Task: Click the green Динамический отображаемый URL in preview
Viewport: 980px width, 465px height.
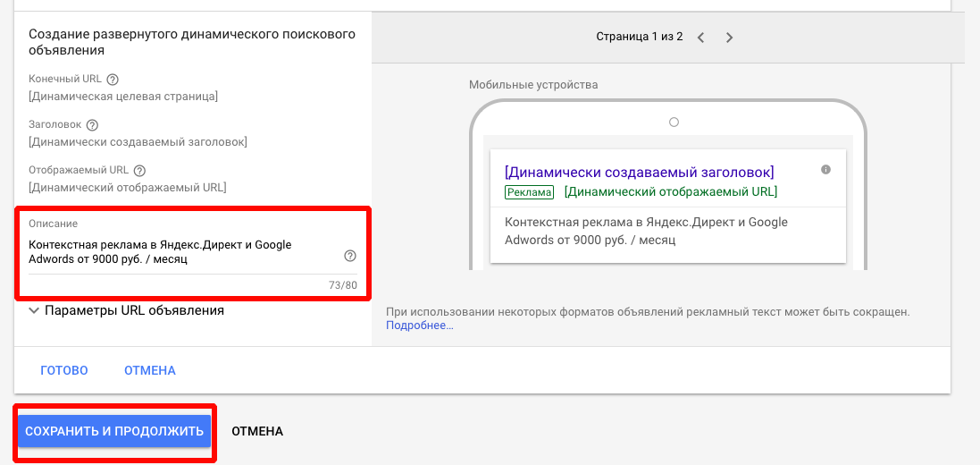Action: [x=671, y=191]
